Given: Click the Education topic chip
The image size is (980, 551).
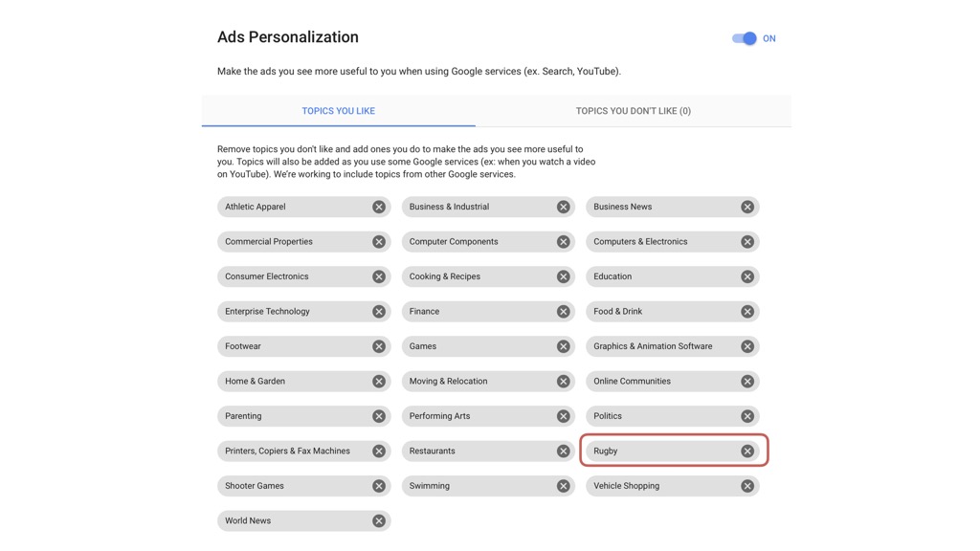Looking at the screenshot, I should [673, 276].
